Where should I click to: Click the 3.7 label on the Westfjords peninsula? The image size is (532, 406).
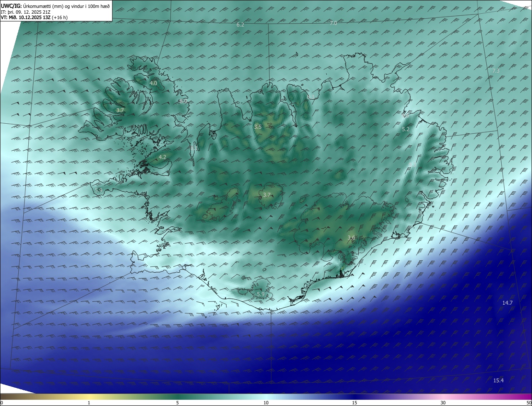[120, 110]
